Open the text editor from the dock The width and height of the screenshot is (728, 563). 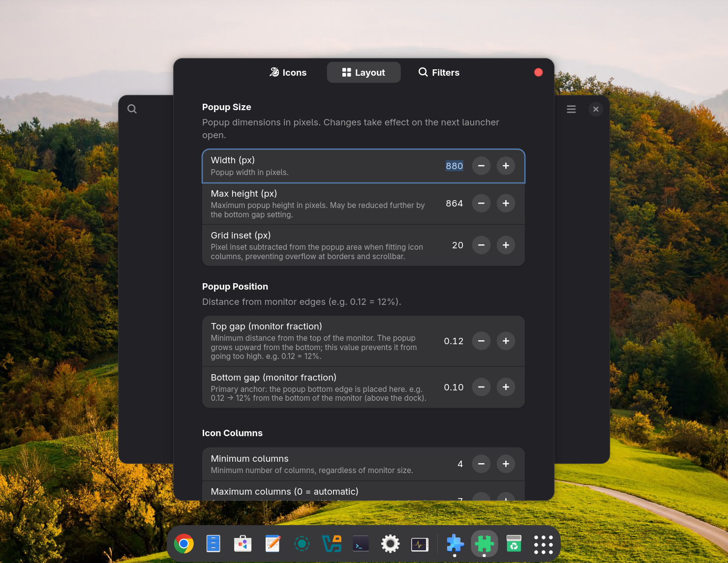tap(273, 544)
